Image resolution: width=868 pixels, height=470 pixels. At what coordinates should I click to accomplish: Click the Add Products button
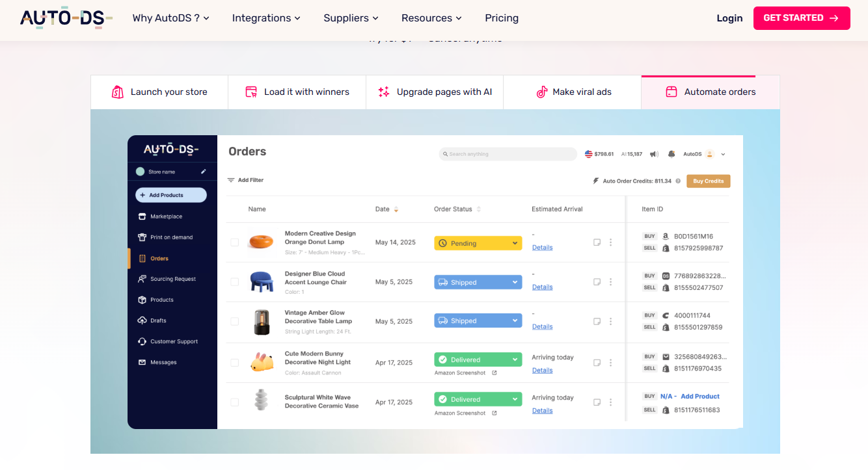171,195
